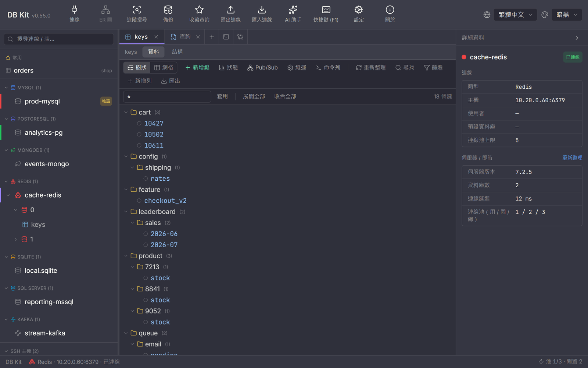Open the terminal icon tab button
The height and width of the screenshot is (368, 588).
[226, 37]
